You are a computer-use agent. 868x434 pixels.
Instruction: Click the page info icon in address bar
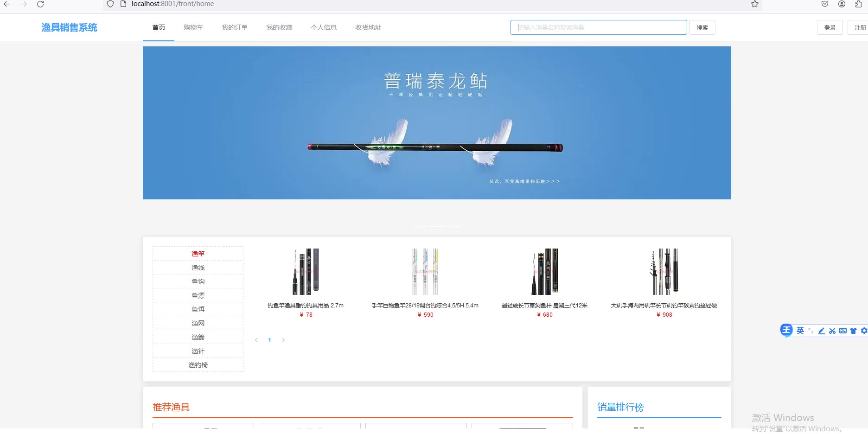click(x=123, y=4)
